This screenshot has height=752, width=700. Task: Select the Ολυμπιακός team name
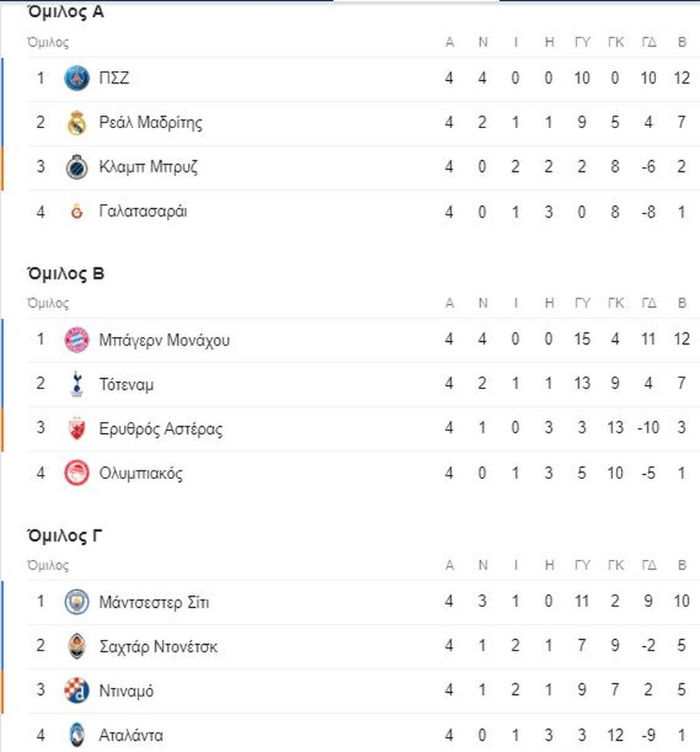141,473
